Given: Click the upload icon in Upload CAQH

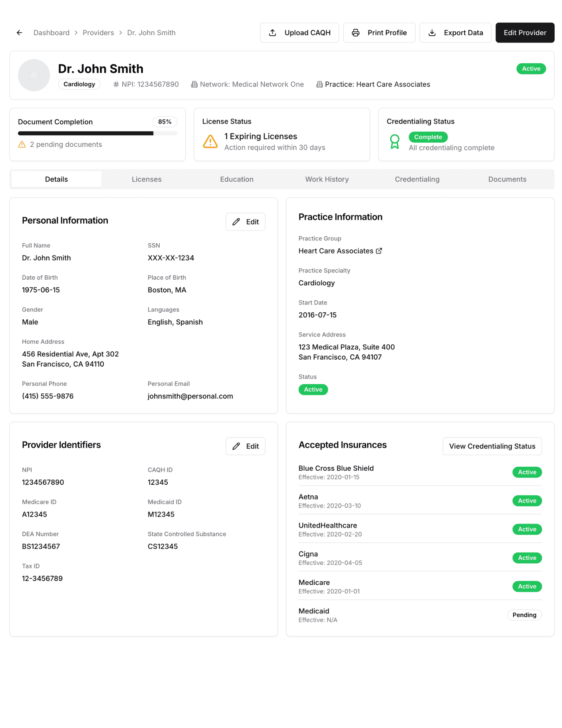Looking at the screenshot, I should (272, 33).
